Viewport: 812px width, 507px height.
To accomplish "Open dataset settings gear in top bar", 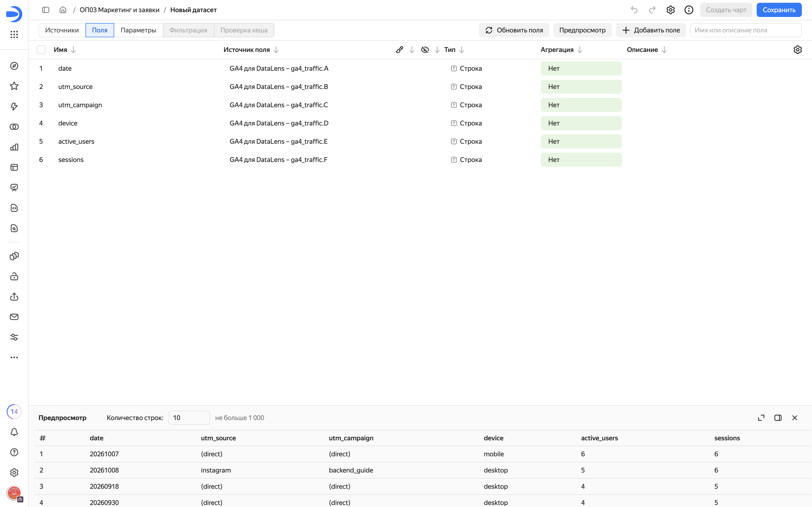I will coord(670,10).
